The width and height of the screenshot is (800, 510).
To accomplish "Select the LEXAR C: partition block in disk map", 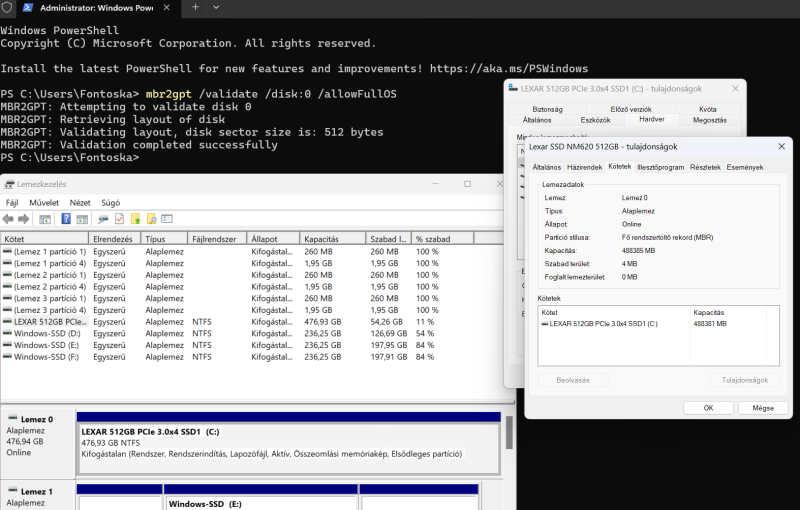I will tap(288, 443).
